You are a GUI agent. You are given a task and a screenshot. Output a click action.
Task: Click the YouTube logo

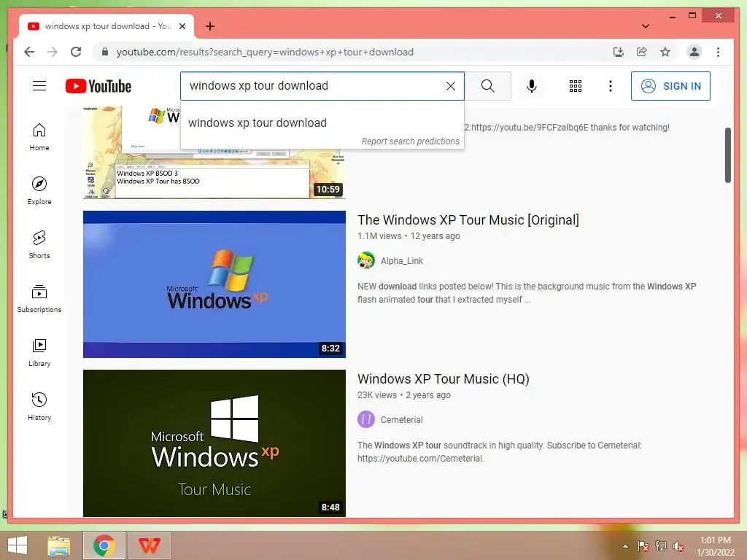[98, 86]
